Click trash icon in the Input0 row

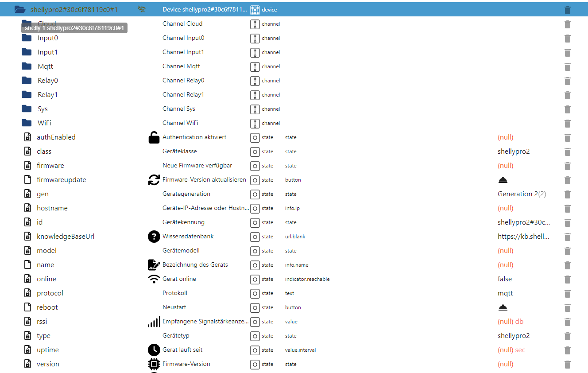568,38
